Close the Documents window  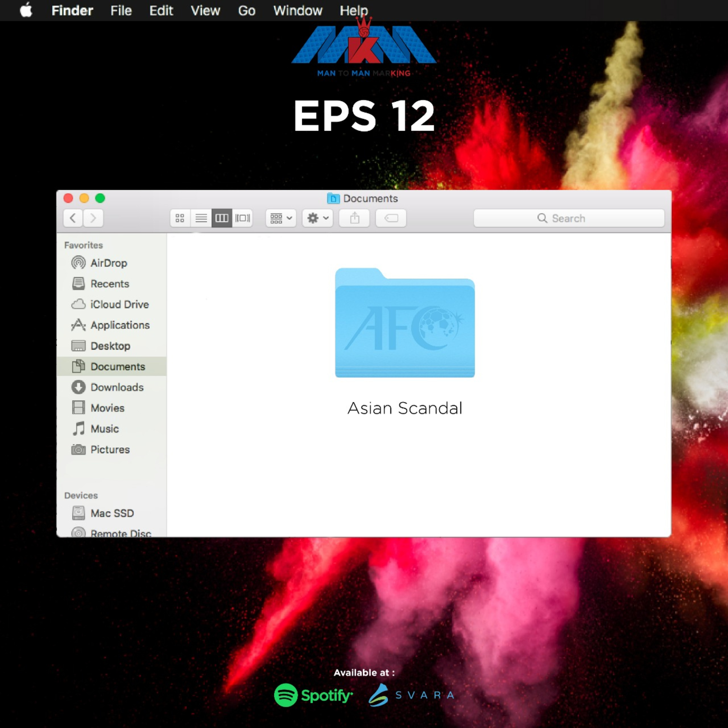(x=68, y=198)
